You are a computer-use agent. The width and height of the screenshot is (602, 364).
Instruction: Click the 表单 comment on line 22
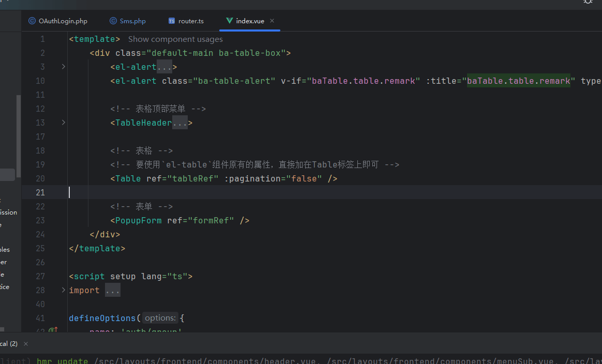point(141,206)
